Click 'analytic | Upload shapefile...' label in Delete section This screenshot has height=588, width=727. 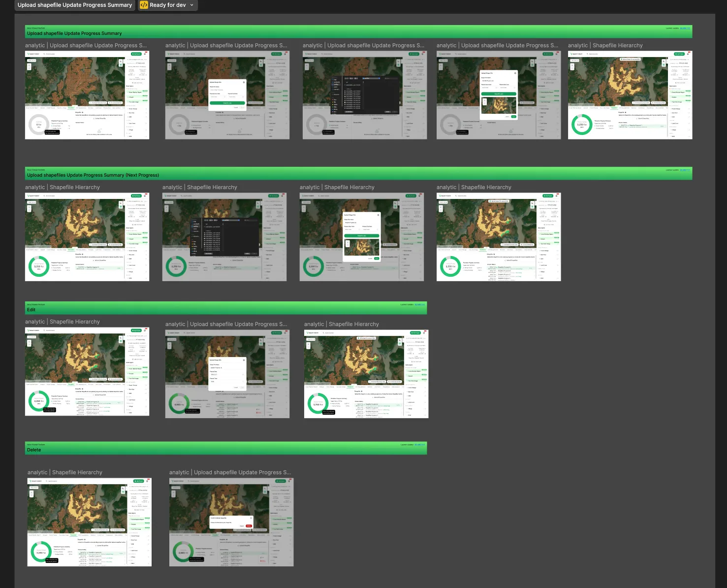[x=230, y=472]
